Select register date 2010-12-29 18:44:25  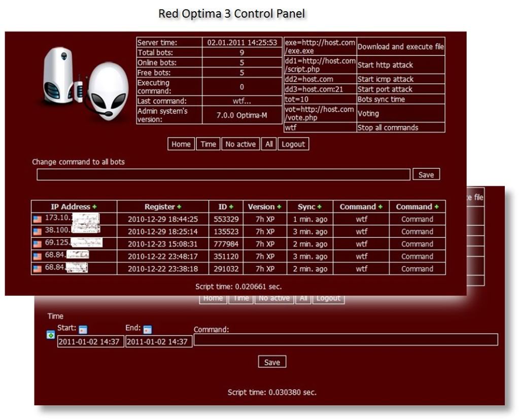pyautogui.click(x=163, y=219)
